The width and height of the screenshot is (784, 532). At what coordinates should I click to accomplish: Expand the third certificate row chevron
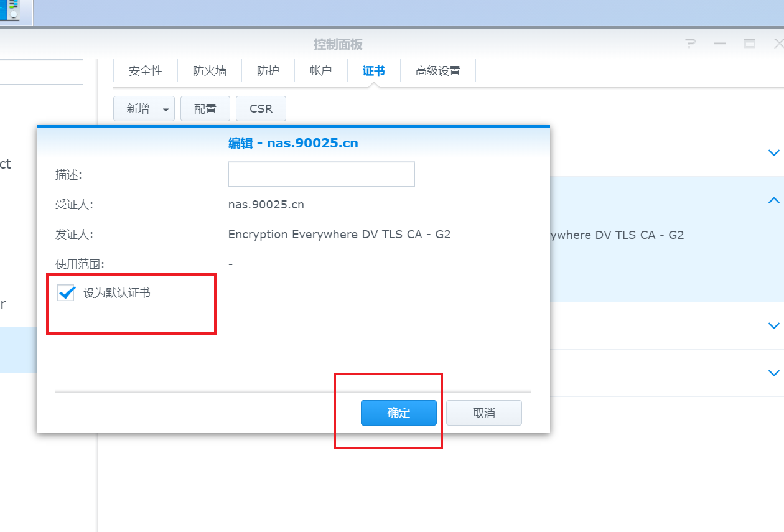773,325
